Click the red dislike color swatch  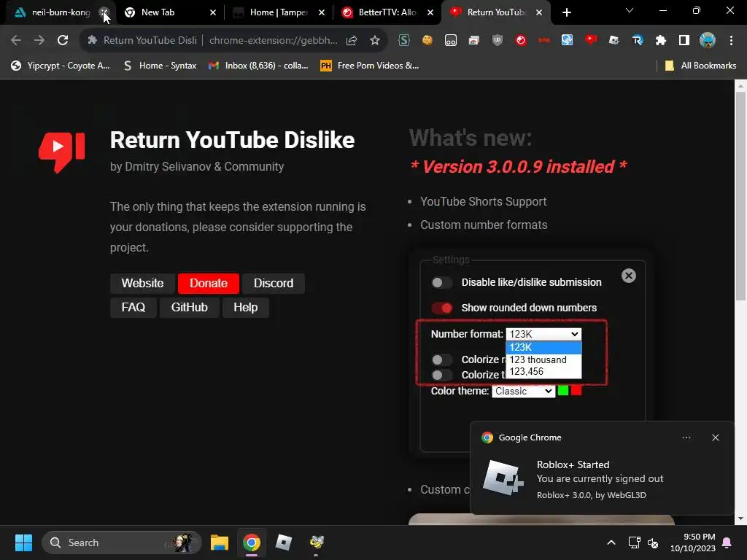pos(576,391)
